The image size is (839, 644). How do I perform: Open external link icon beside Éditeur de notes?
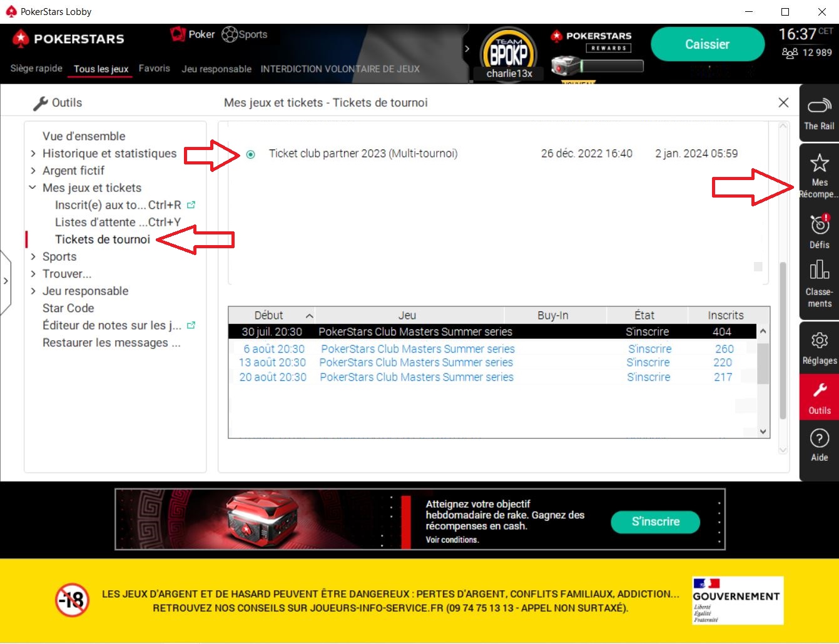(x=191, y=325)
